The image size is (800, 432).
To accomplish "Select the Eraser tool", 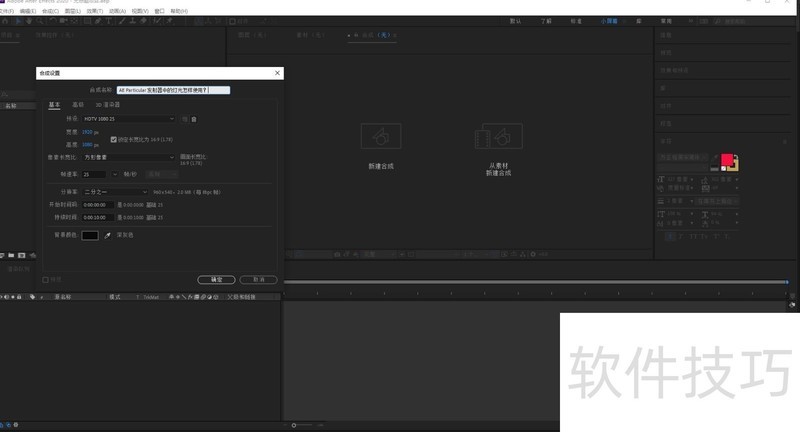I will tap(143, 21).
